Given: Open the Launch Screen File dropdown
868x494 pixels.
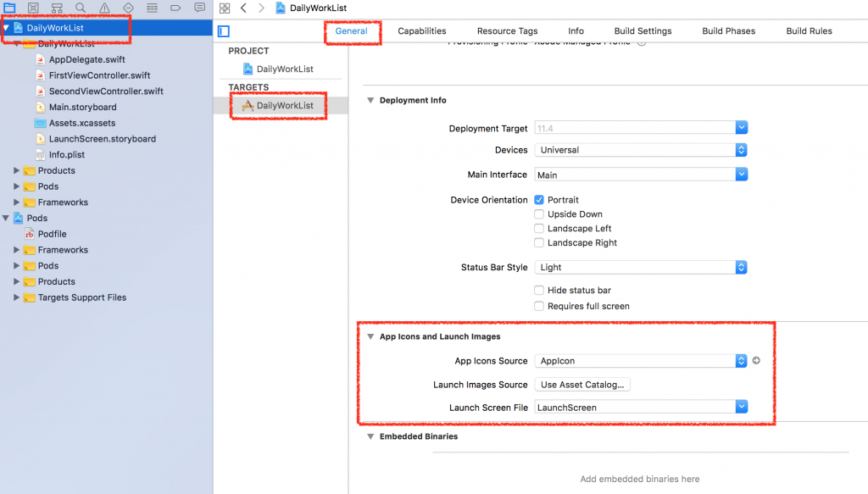Looking at the screenshot, I should pos(742,408).
